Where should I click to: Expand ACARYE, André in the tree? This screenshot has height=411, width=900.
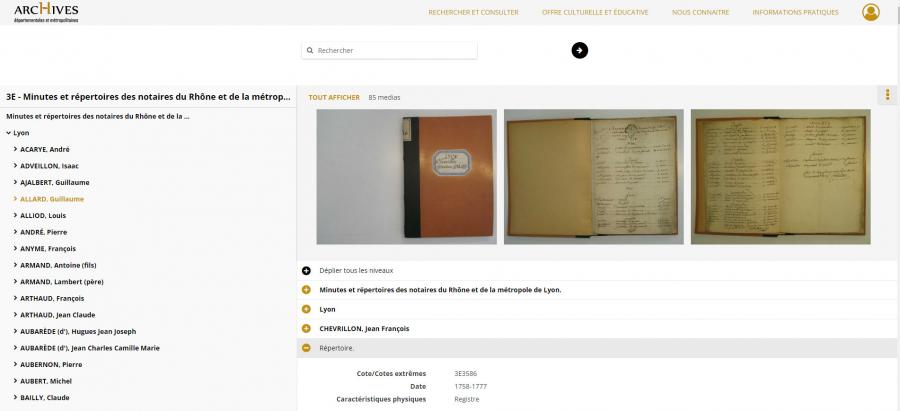[15, 149]
